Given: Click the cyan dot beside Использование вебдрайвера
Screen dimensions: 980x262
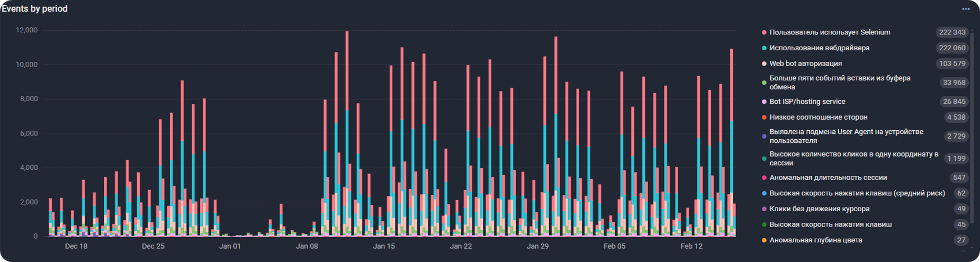Looking at the screenshot, I should [x=764, y=48].
